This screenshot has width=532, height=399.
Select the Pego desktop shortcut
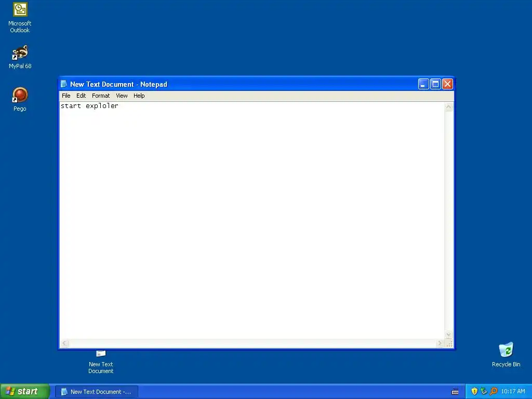pos(20,99)
